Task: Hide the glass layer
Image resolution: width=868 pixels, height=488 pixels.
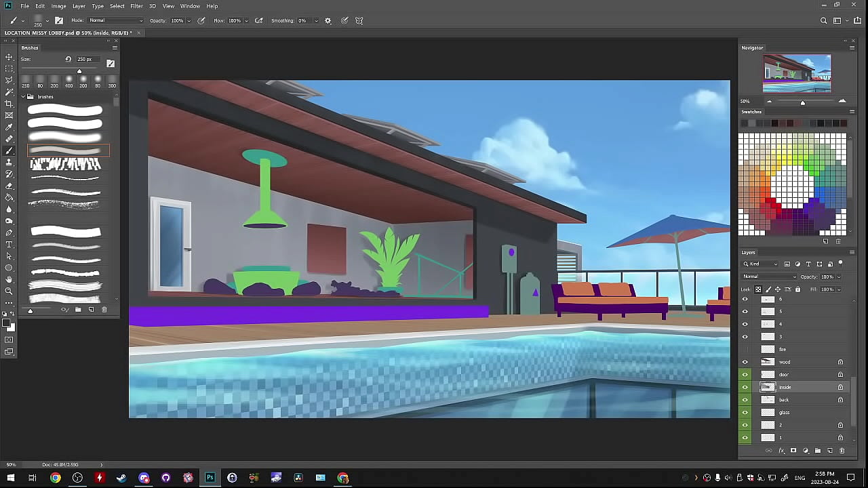Action: click(x=745, y=412)
